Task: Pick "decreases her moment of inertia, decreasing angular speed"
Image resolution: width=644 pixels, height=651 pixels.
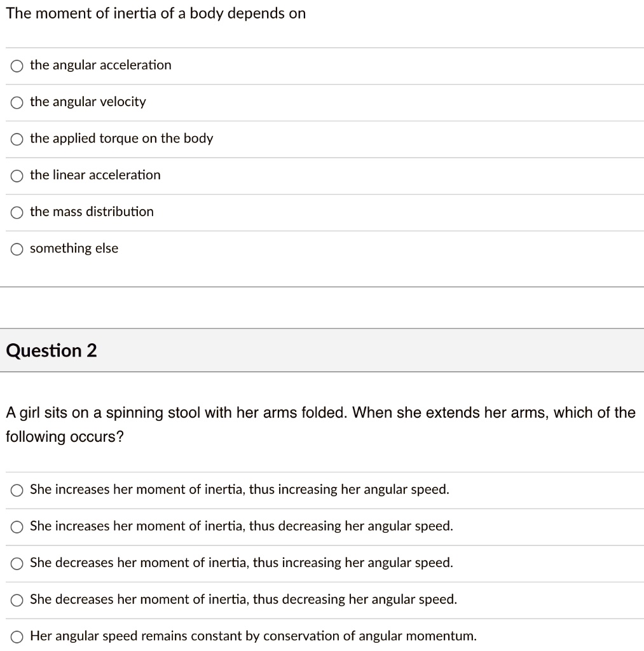Action: 17,599
